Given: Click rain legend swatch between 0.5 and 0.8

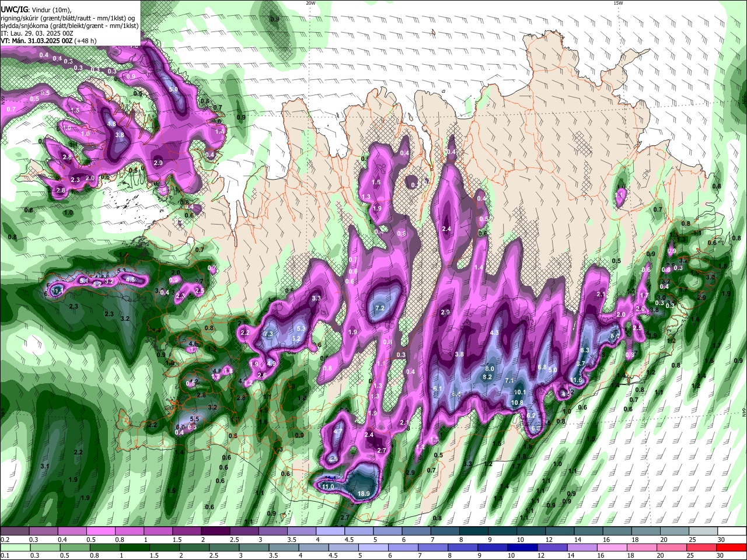Looking at the screenshot, I should click(75, 548).
